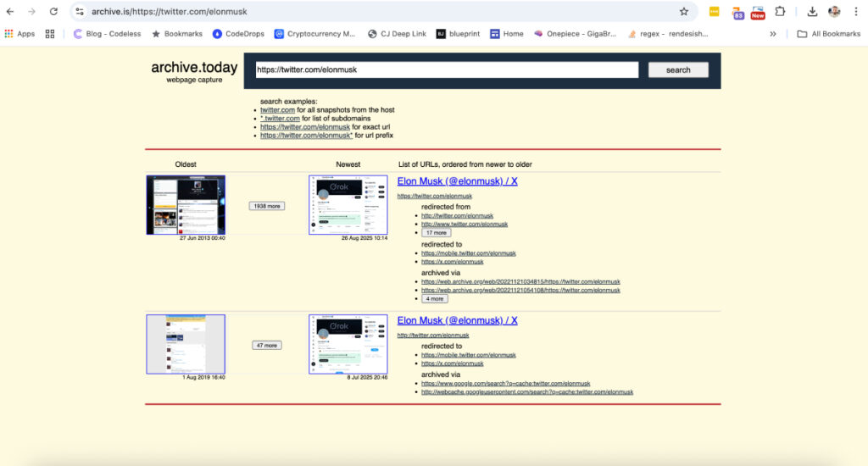The height and width of the screenshot is (466, 868).
Task: Reload the page with the refresh icon
Action: pyautogui.click(x=53, y=12)
